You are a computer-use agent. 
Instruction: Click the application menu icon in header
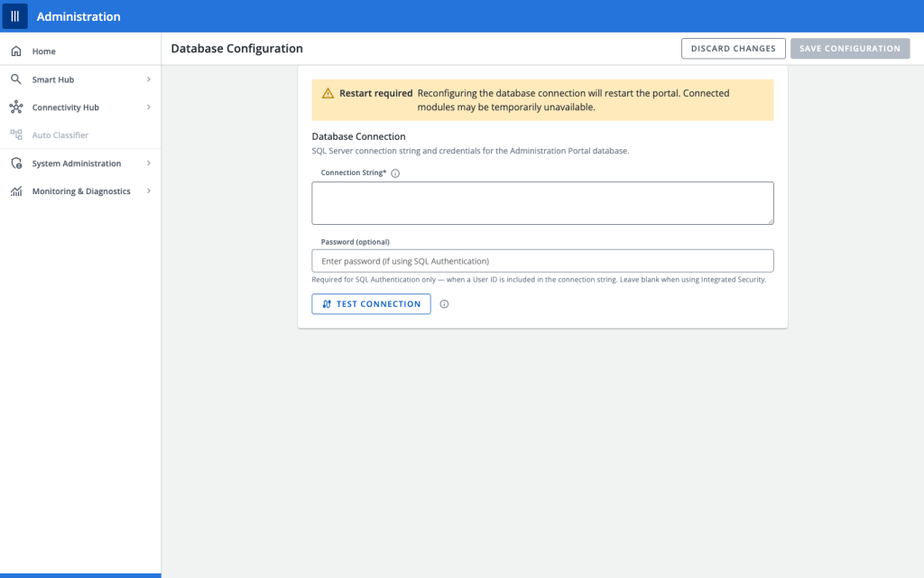(x=15, y=16)
